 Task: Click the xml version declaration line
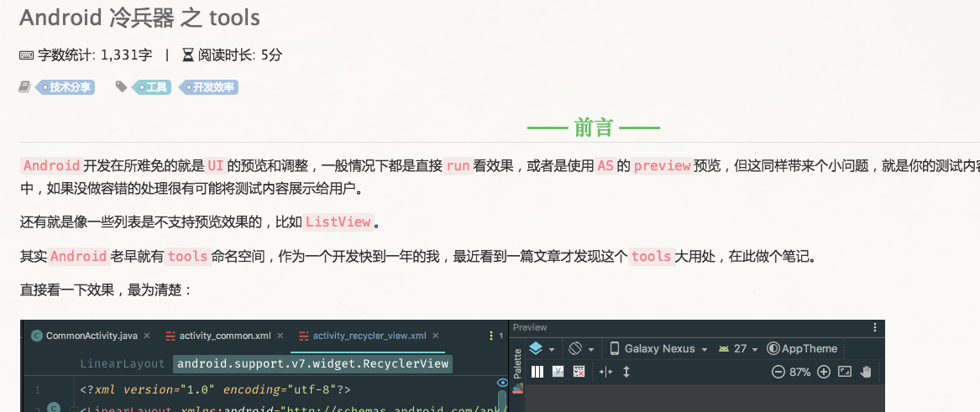pos(215,389)
